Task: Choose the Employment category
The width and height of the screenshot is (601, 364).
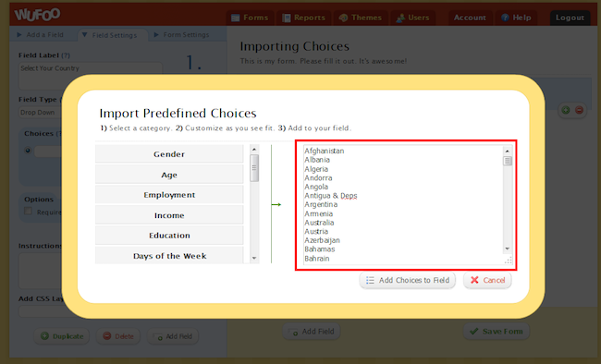Action: pos(169,195)
